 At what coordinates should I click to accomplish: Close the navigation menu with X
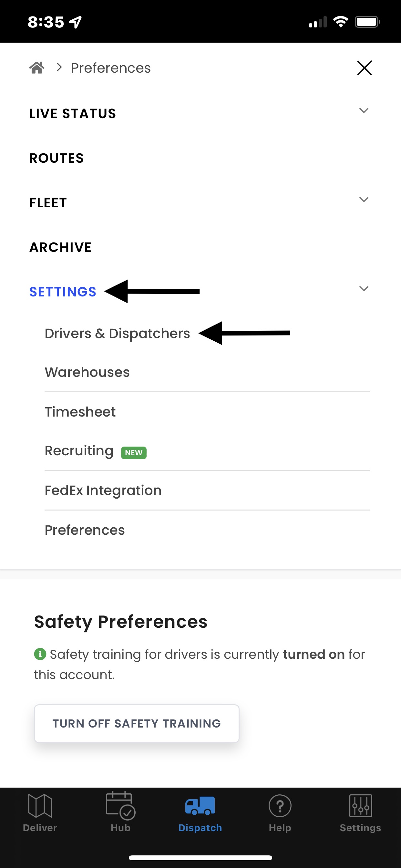coord(364,68)
